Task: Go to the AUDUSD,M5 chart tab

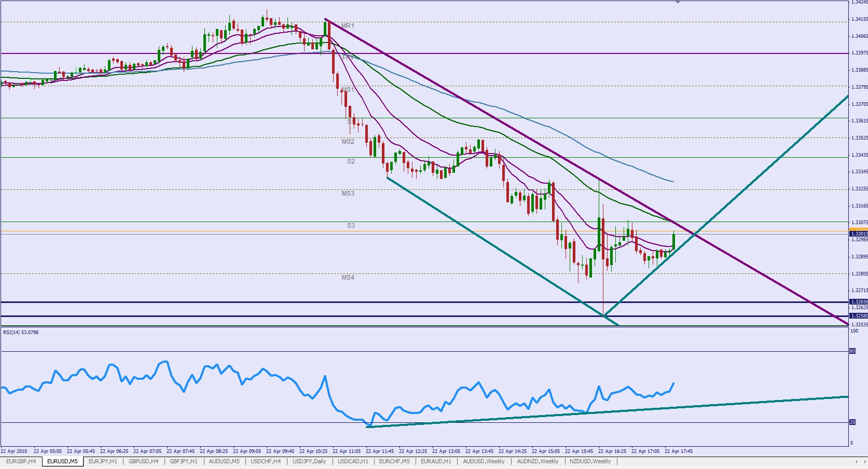Action: click(x=224, y=461)
